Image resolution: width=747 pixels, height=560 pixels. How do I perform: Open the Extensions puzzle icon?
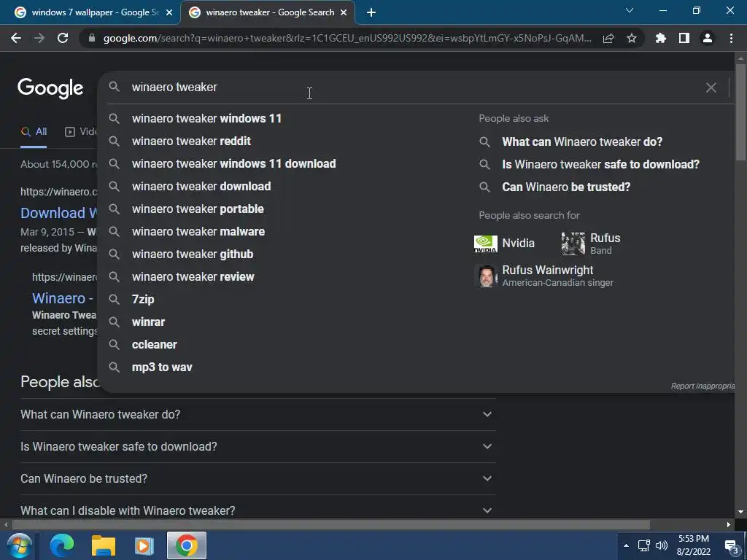point(660,38)
